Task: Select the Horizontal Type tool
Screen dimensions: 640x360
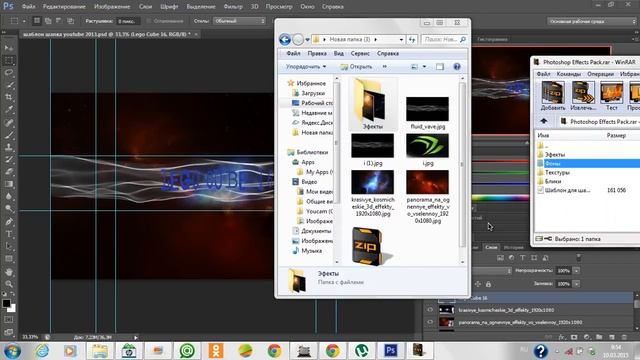Action: click(9, 234)
